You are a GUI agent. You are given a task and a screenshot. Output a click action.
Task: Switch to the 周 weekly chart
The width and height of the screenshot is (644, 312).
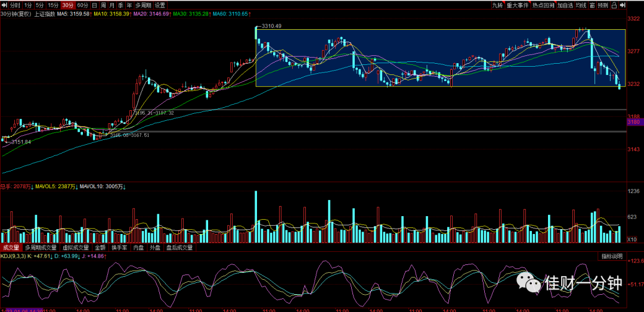click(x=103, y=5)
